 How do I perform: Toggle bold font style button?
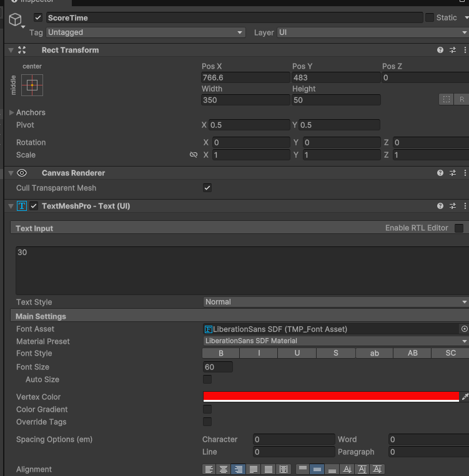pyautogui.click(x=221, y=353)
